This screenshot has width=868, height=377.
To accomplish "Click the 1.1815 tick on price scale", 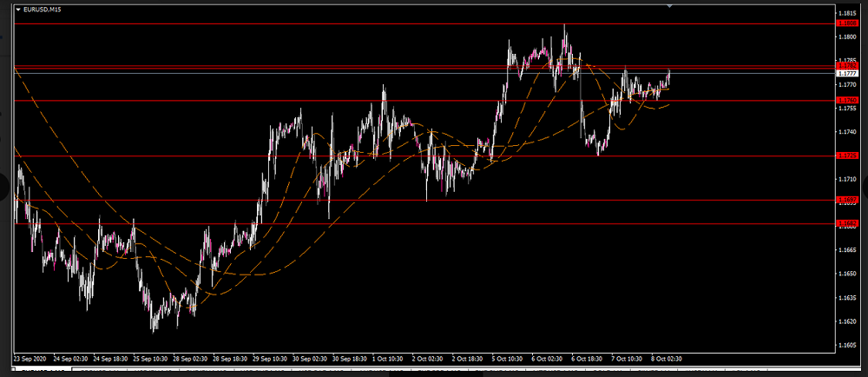I will pos(849,13).
